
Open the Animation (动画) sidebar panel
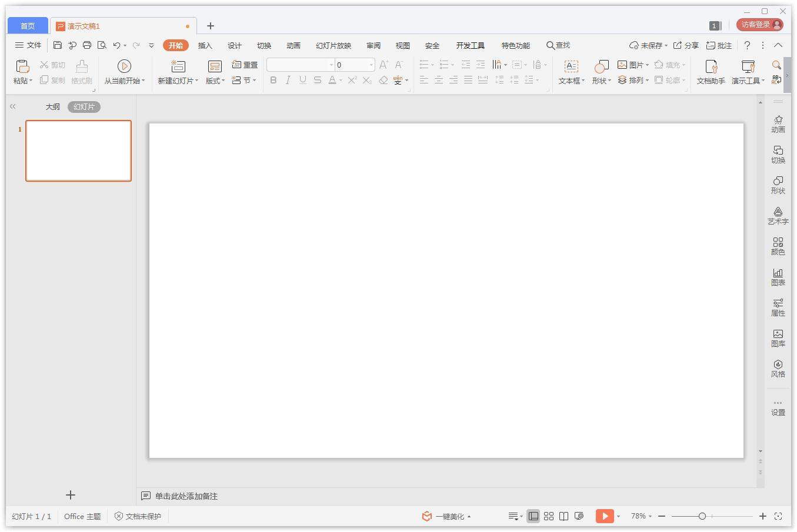click(x=778, y=123)
